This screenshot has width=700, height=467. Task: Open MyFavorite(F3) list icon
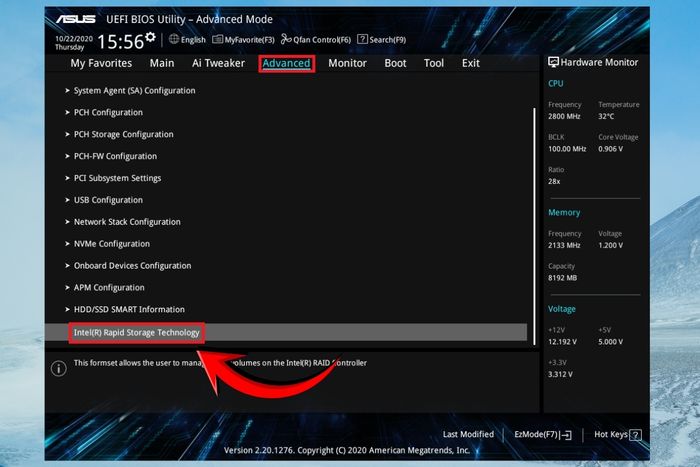217,39
